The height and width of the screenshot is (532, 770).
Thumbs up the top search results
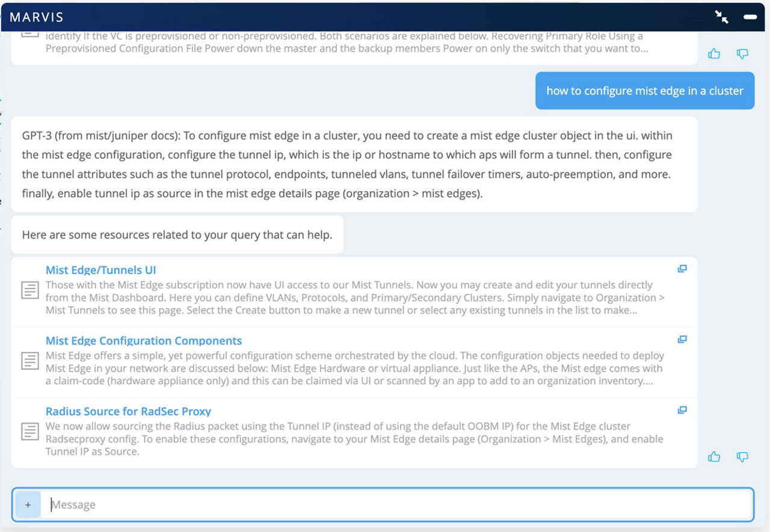coord(714,54)
